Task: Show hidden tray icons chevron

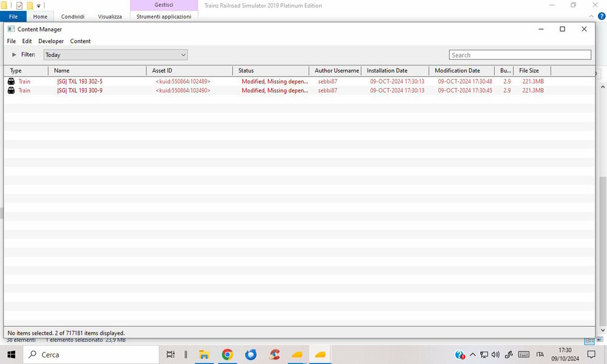Action: coord(473,354)
